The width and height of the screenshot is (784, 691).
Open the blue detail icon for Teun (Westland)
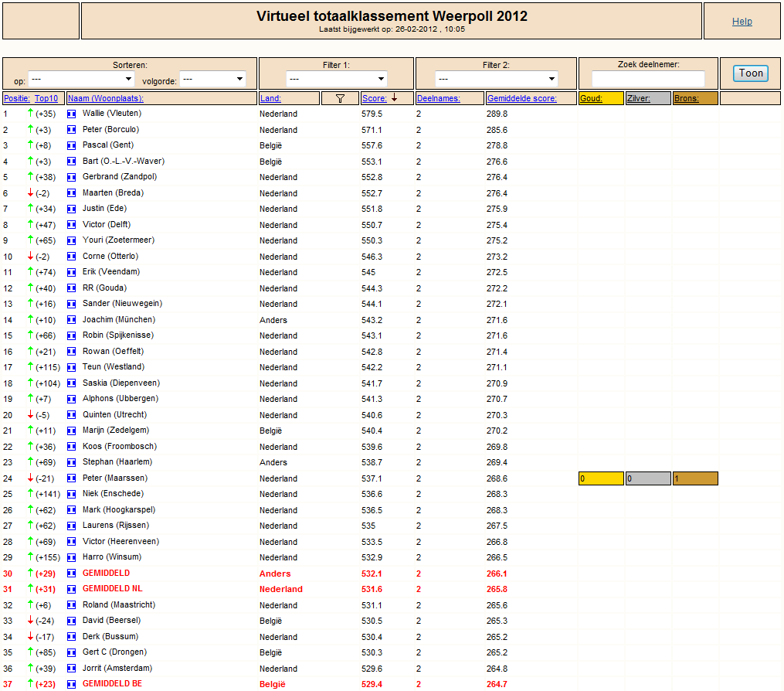click(x=72, y=367)
